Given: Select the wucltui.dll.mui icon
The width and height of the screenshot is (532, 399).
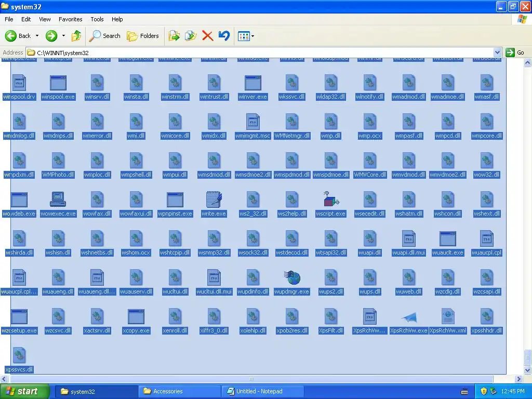Looking at the screenshot, I should click(214, 277).
